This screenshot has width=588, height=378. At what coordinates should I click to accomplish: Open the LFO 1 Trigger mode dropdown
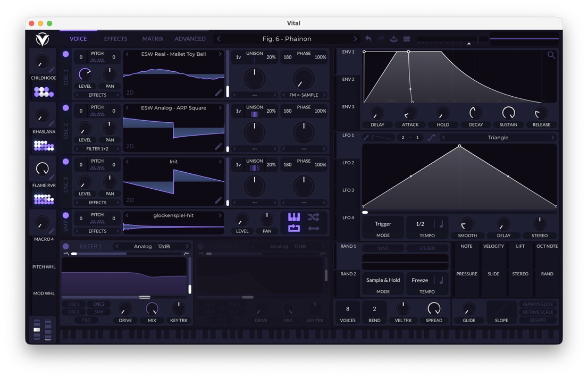coord(383,224)
